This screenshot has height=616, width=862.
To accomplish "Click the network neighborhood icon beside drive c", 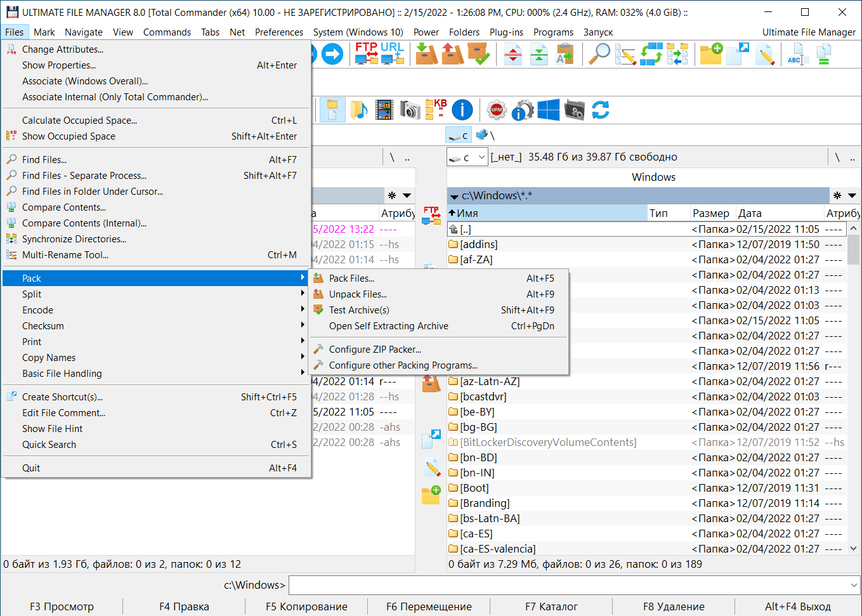I will pos(482,135).
